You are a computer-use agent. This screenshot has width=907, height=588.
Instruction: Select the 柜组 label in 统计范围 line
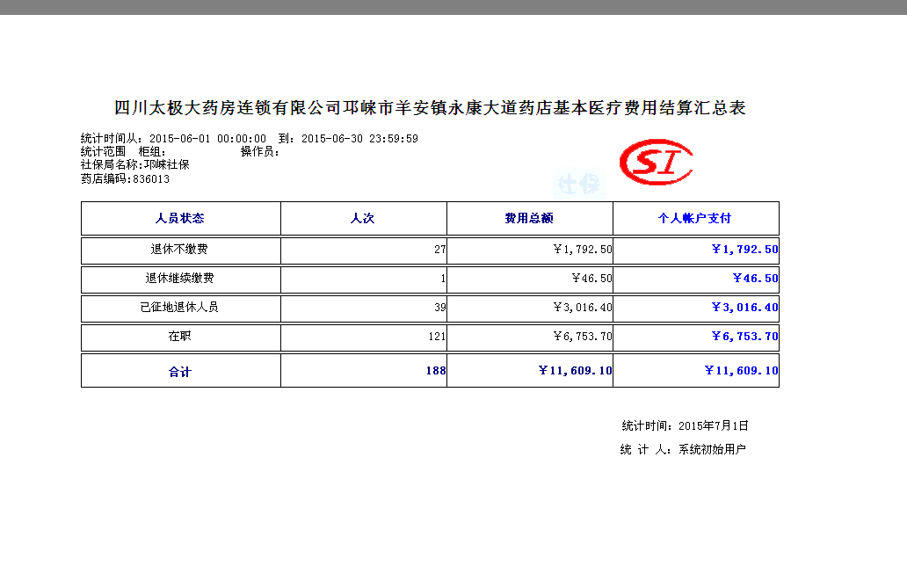[152, 152]
